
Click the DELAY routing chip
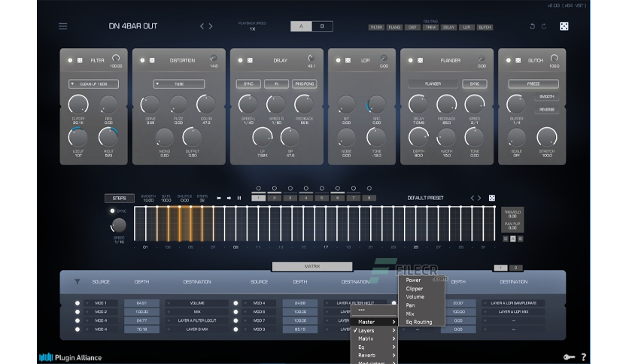[x=448, y=27]
